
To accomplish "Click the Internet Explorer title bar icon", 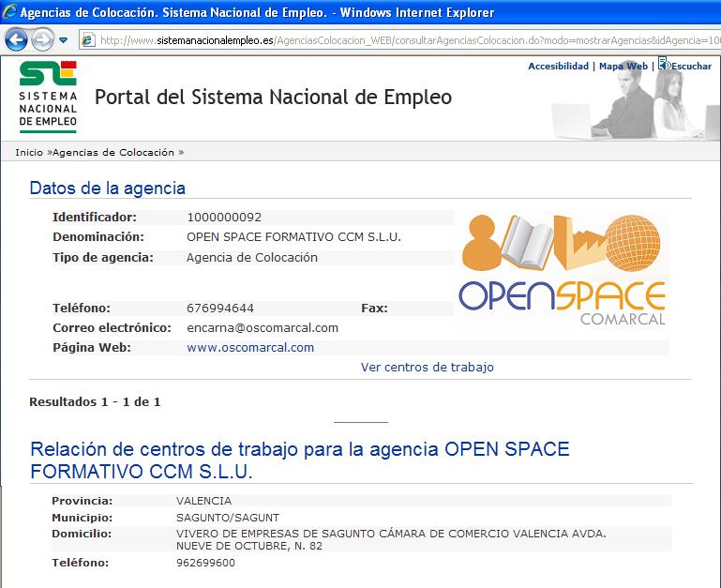I will point(8,11).
